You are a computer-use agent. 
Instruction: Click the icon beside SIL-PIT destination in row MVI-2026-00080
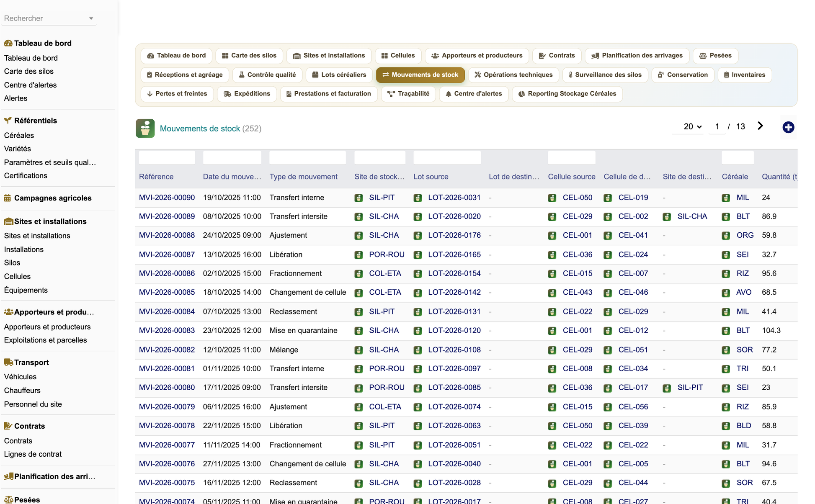pos(667,388)
